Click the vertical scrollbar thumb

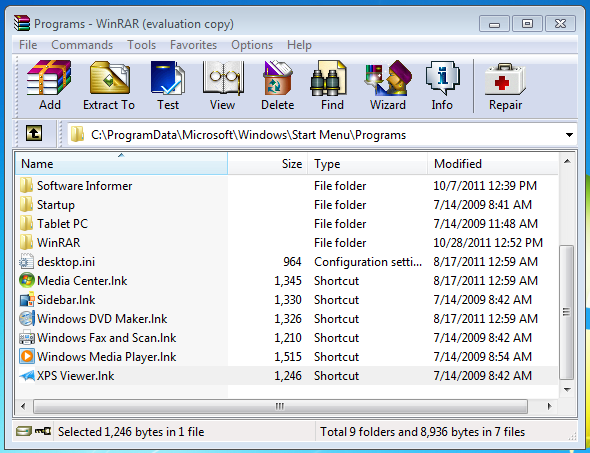[x=567, y=312]
